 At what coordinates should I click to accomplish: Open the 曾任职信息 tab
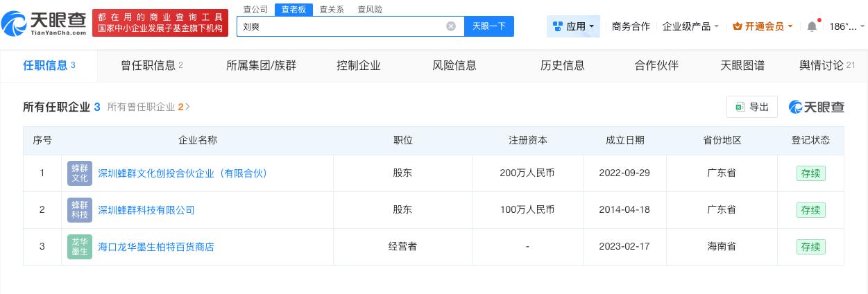(152, 65)
